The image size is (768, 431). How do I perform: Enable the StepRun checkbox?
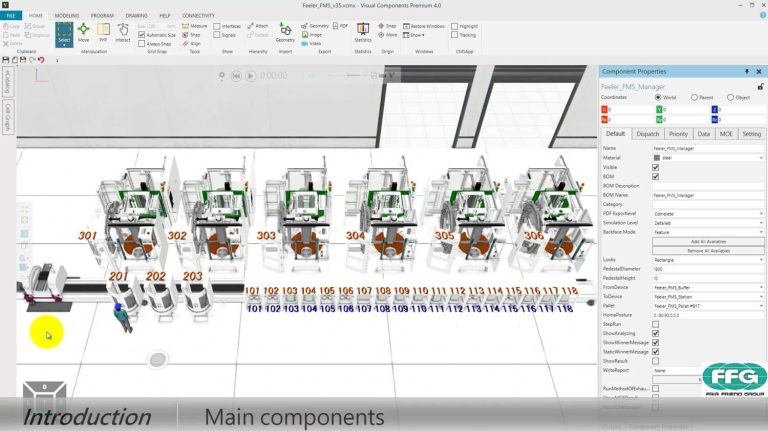[655, 324]
